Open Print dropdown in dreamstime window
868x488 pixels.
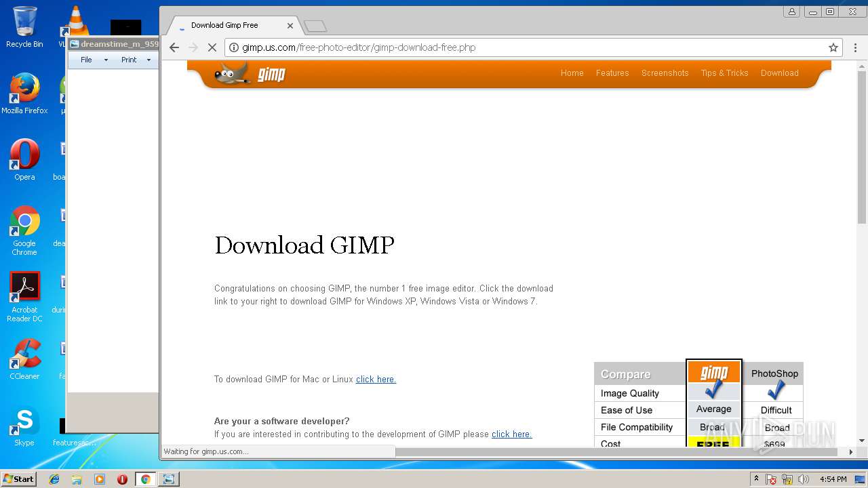pos(136,60)
